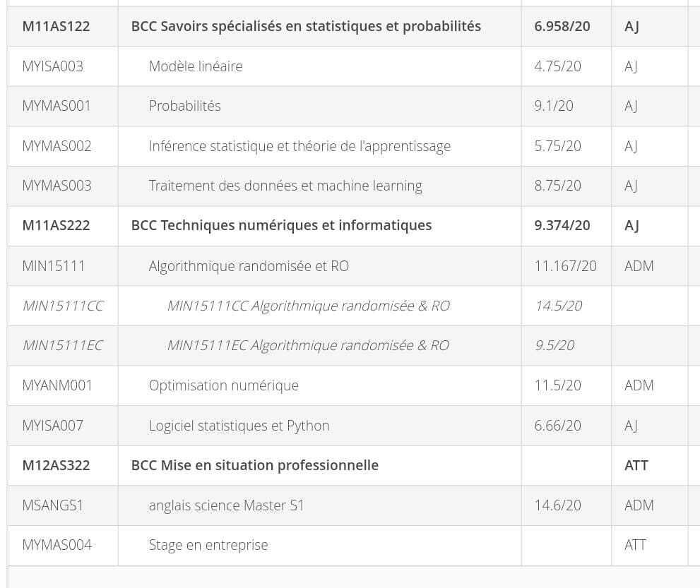
Task: Click the MYISA003 course code
Action: [x=53, y=66]
